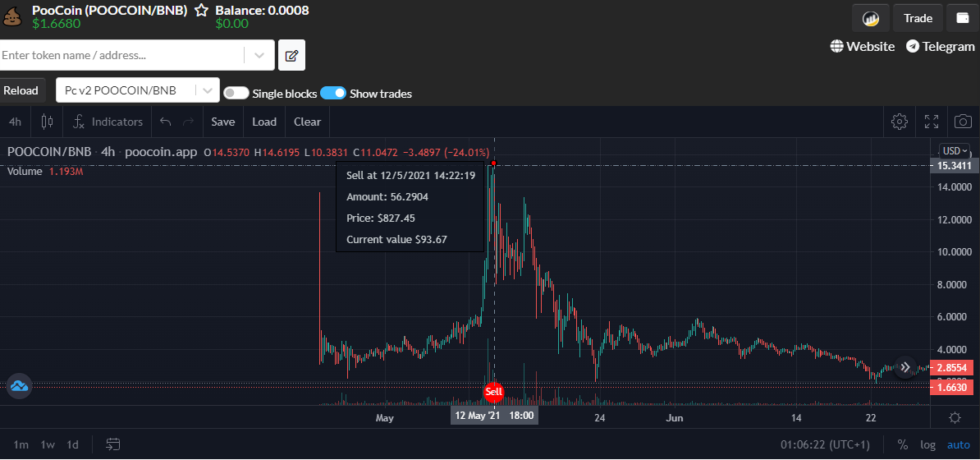Viewport: 980px width, 460px height.
Task: Click Load in the chart toolbar
Action: [264, 122]
